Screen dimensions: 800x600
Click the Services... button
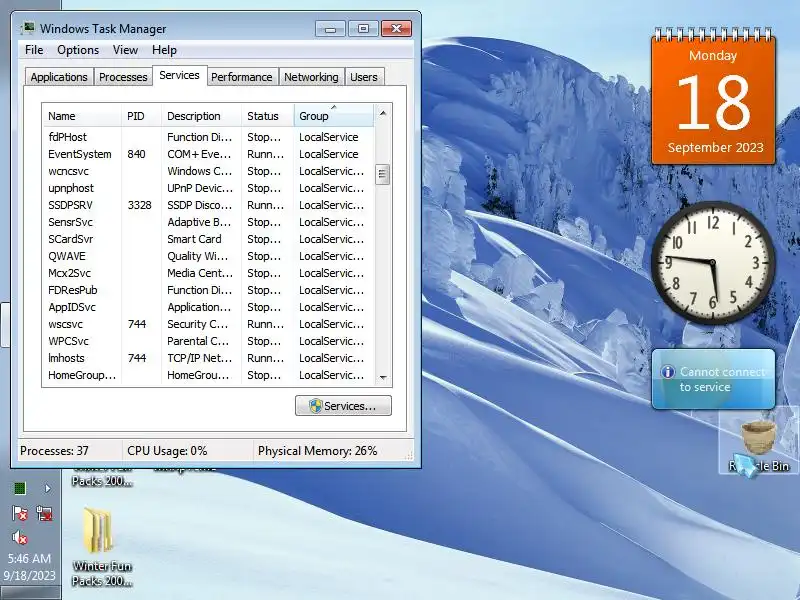point(343,406)
